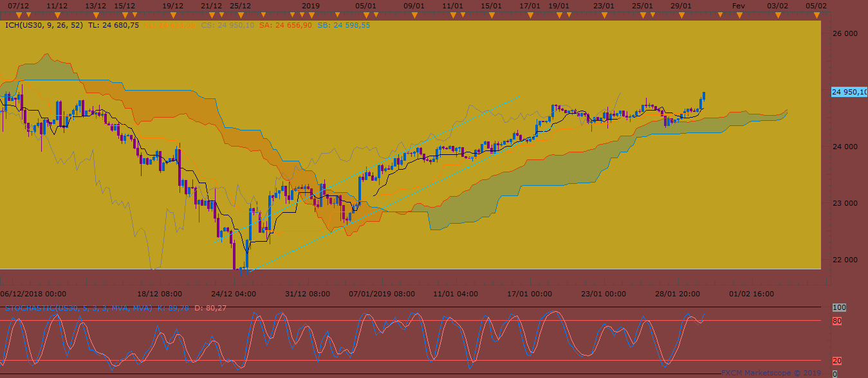Click the 07/01/2019 08:00 time label

pos(382,294)
